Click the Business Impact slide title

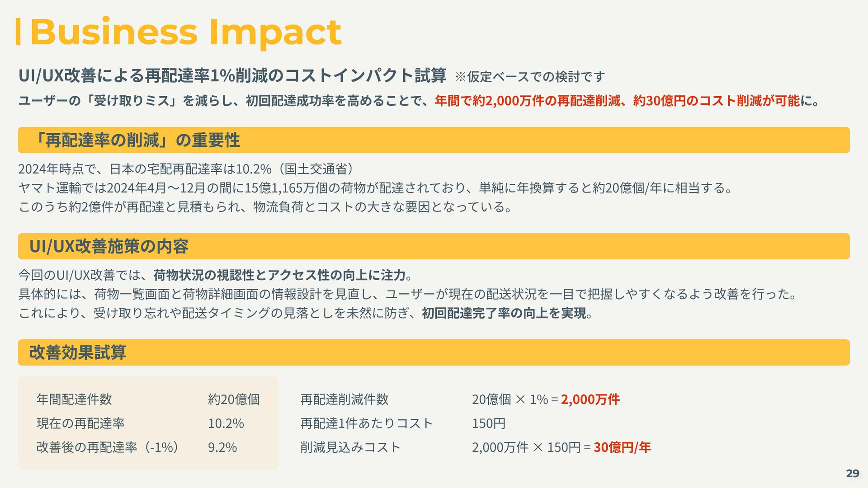(185, 33)
